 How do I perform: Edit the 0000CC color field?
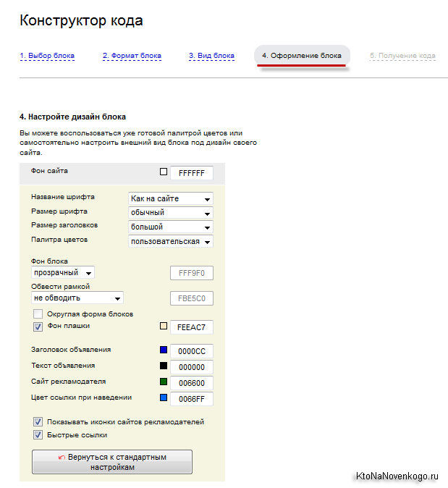pos(192,351)
